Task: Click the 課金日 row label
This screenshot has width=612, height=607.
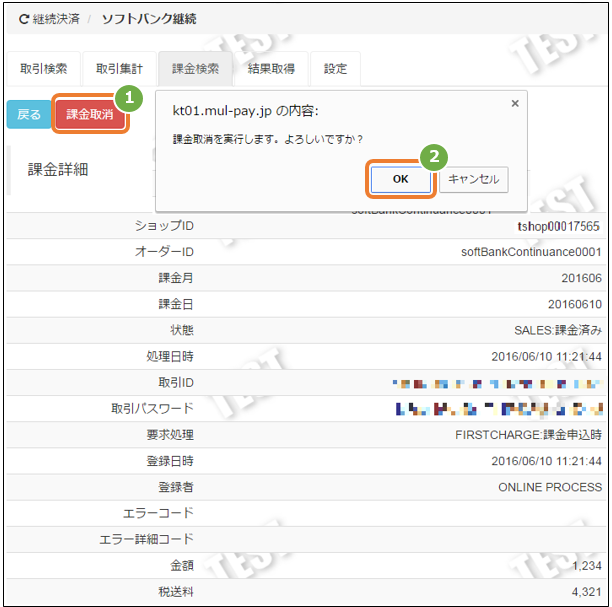Action: (176, 304)
